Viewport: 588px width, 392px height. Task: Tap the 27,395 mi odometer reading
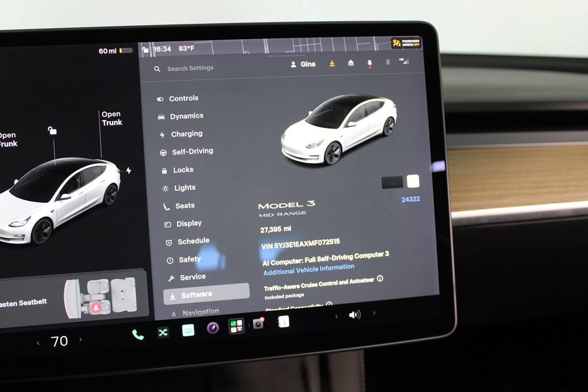(x=275, y=229)
